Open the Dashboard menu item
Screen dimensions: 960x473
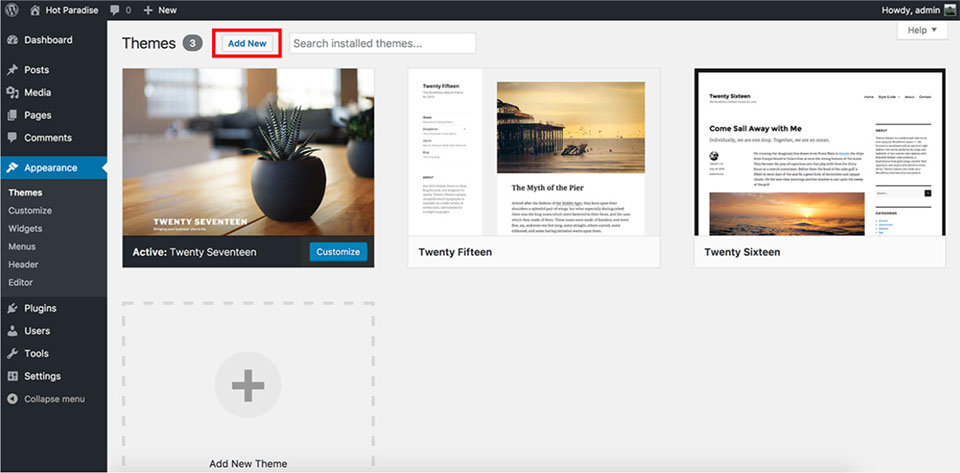pyautogui.click(x=47, y=40)
